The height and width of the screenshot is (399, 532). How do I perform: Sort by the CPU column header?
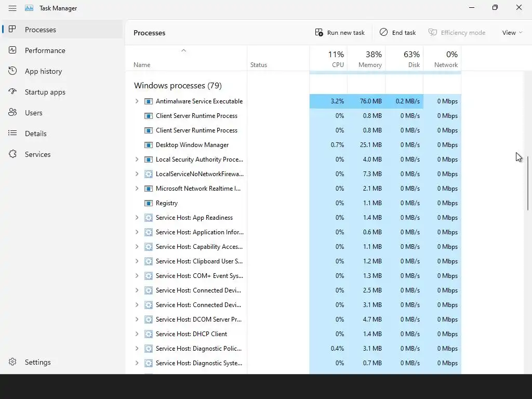pos(328,58)
